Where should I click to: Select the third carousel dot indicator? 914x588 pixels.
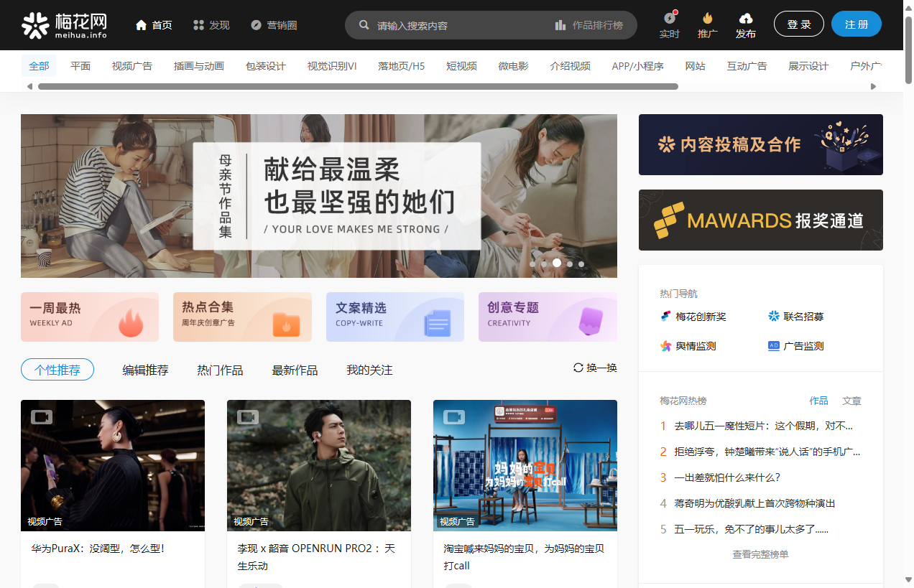tap(556, 263)
